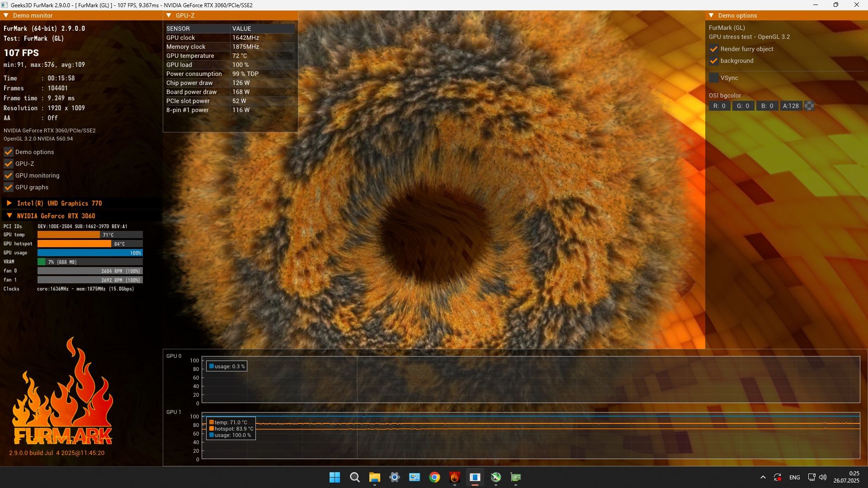Click the GPU clock 1642MHz value
The width and height of the screenshot is (868, 488).
pyautogui.click(x=245, y=38)
